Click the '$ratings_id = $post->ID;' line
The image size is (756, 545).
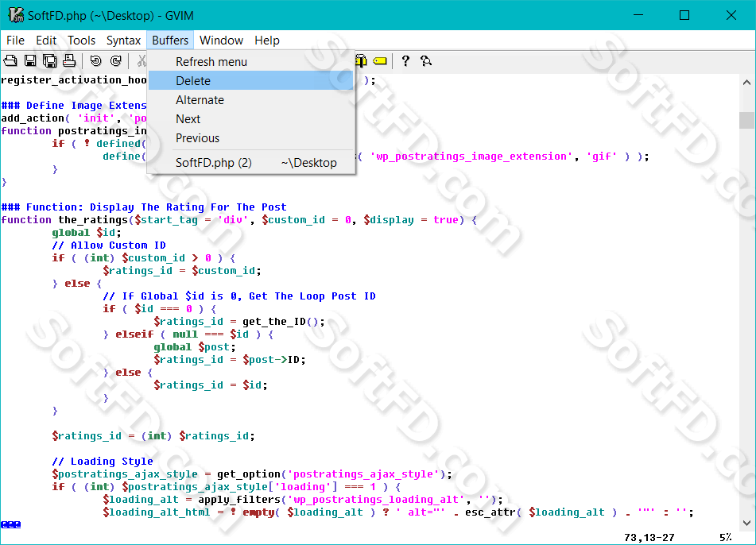coord(230,359)
